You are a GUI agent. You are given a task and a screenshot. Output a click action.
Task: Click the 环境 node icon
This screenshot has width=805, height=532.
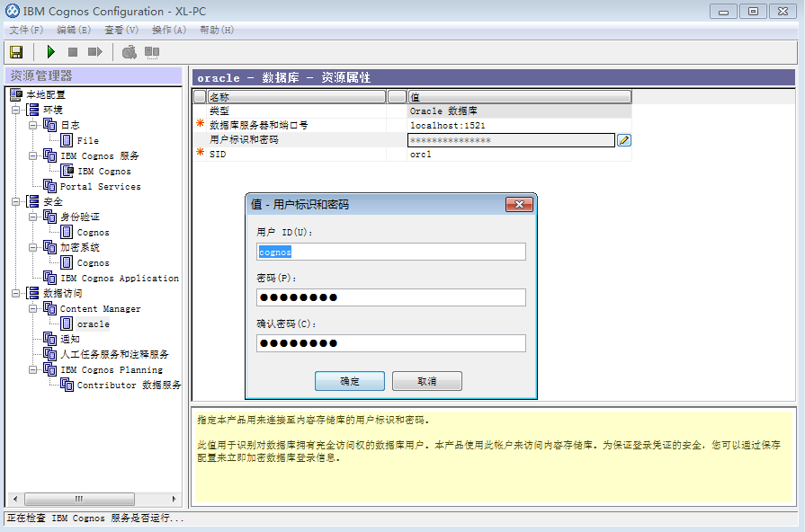coord(33,110)
